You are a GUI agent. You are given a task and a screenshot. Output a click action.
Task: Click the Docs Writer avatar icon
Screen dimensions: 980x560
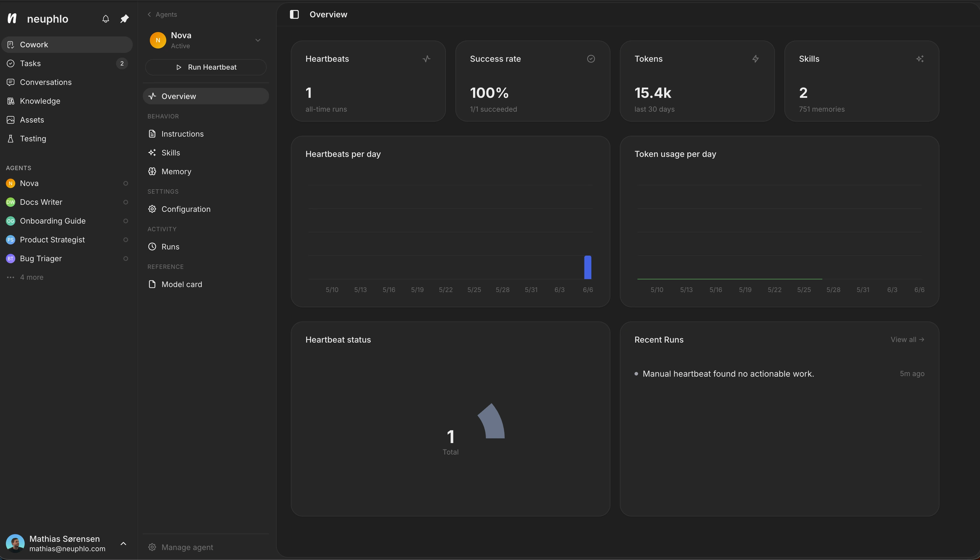click(x=10, y=202)
